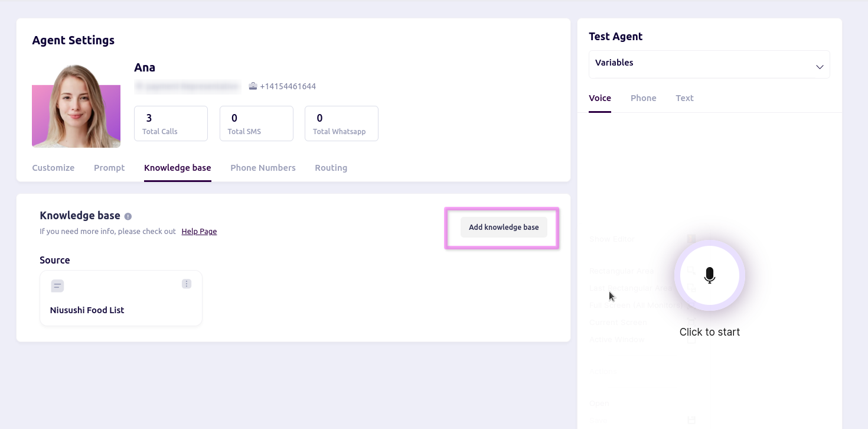
Task: Click the Click to start label
Action: click(x=710, y=332)
